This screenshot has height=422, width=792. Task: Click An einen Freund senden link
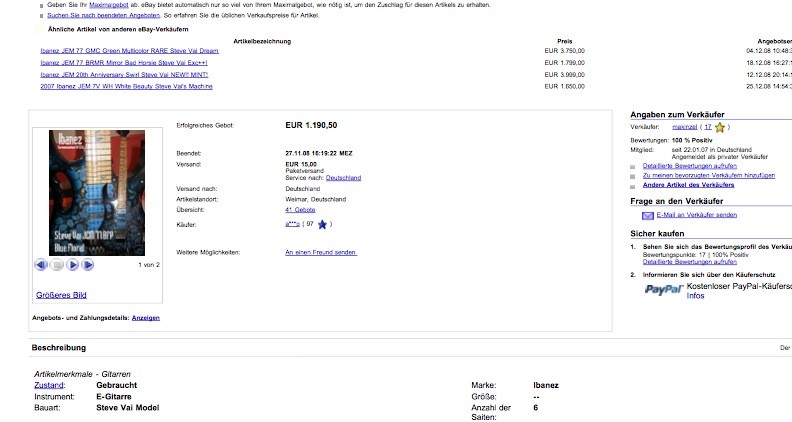[321, 252]
